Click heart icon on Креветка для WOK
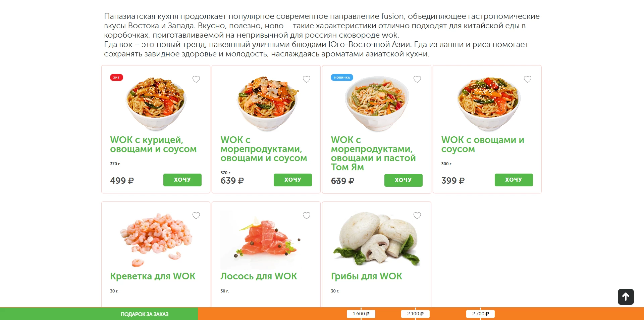 (x=196, y=216)
